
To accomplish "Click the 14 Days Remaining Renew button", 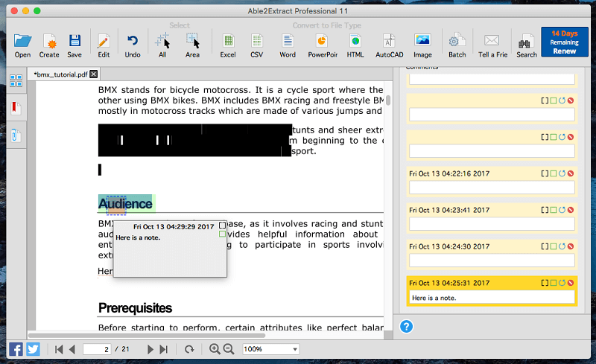I will pyautogui.click(x=565, y=42).
